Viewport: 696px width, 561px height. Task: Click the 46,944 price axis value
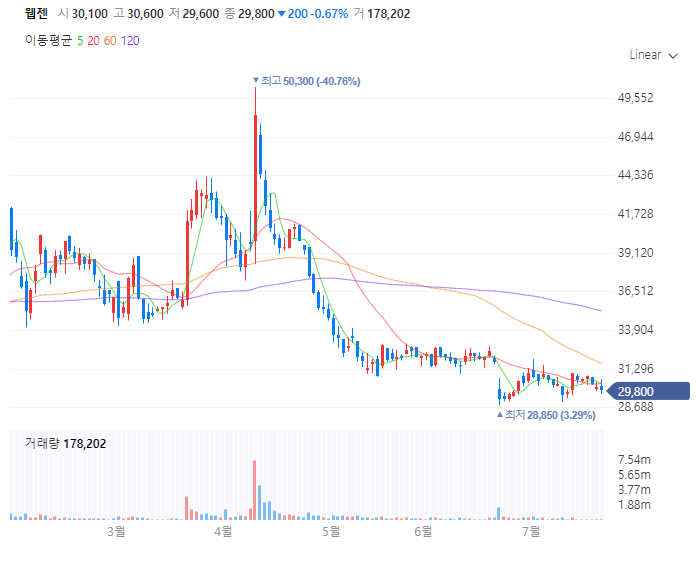tap(636, 137)
